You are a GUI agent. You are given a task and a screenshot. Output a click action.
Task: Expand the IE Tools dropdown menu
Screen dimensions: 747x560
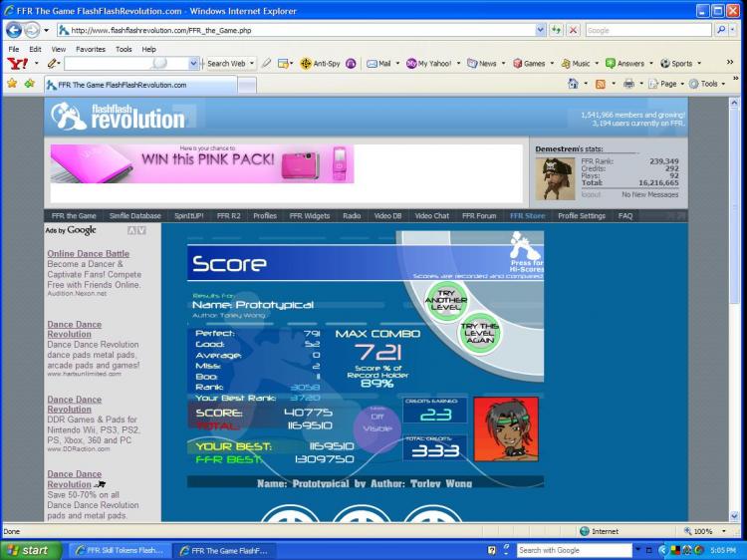(x=708, y=84)
